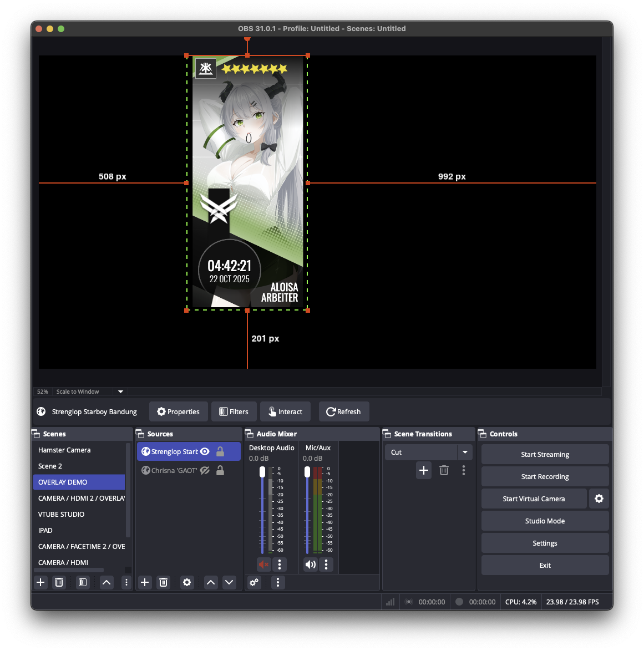Open advanced audio properties gears icon

(254, 582)
